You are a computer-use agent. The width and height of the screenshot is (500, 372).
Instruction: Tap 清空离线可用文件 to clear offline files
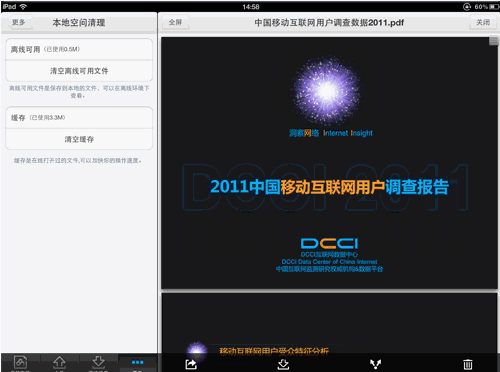(x=79, y=71)
